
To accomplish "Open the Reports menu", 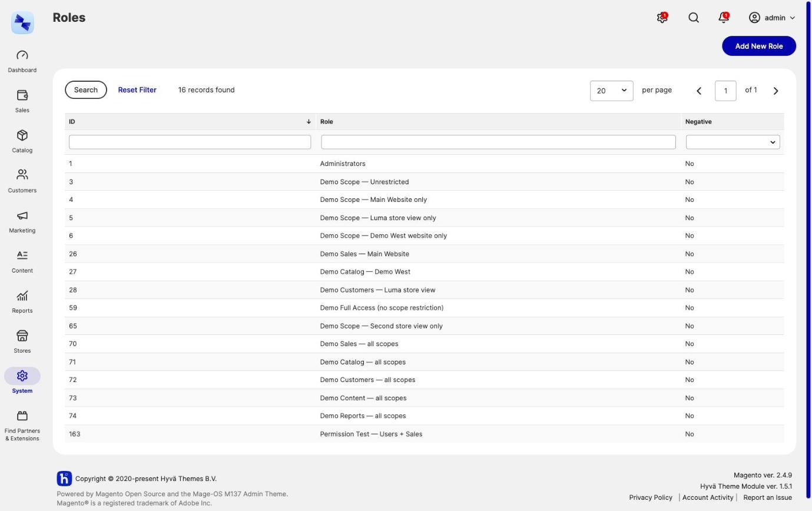I will coord(22,301).
